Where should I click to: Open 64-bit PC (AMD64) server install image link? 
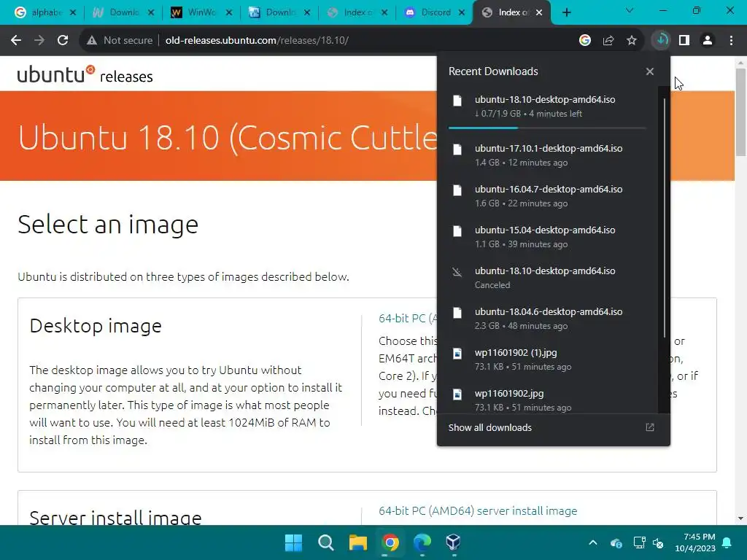tap(478, 511)
